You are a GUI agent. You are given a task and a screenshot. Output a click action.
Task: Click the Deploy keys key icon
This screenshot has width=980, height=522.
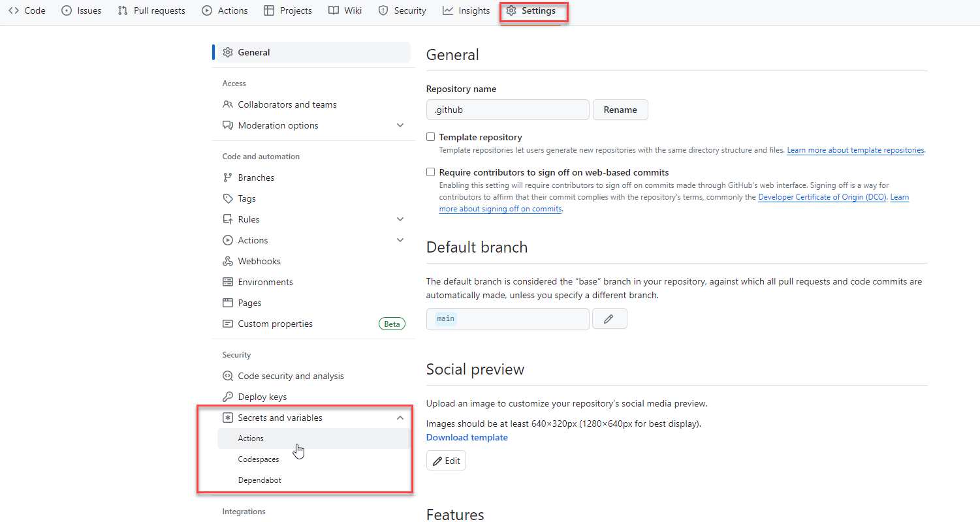[x=228, y=397]
